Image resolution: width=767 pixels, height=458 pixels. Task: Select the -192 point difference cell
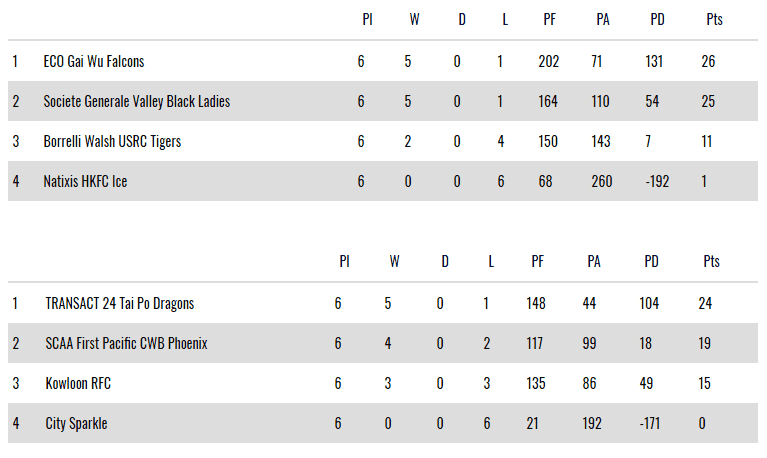[x=657, y=182]
